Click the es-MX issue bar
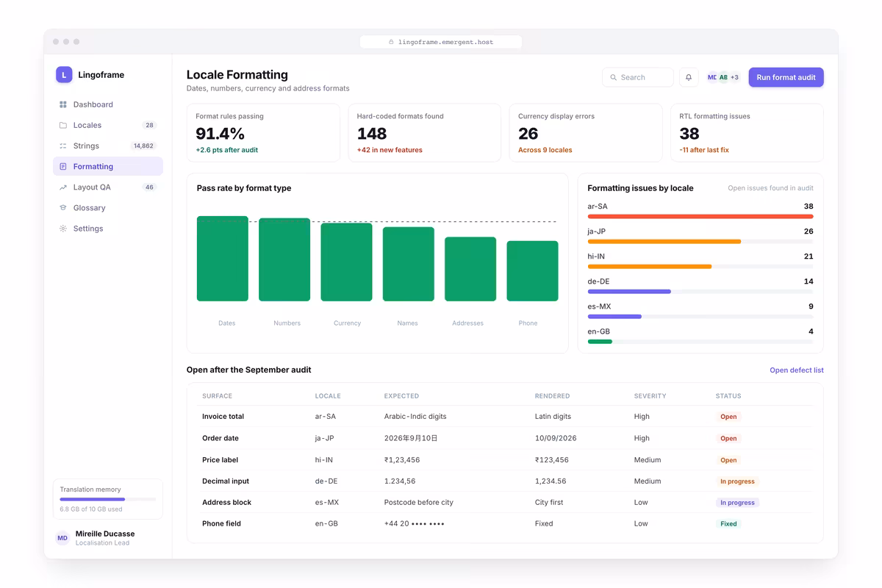The height and width of the screenshot is (588, 882). pos(614,316)
